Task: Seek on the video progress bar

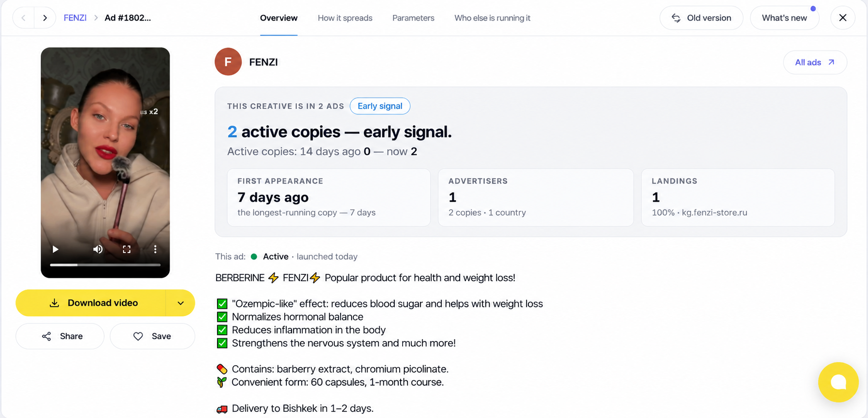Action: pyautogui.click(x=105, y=265)
